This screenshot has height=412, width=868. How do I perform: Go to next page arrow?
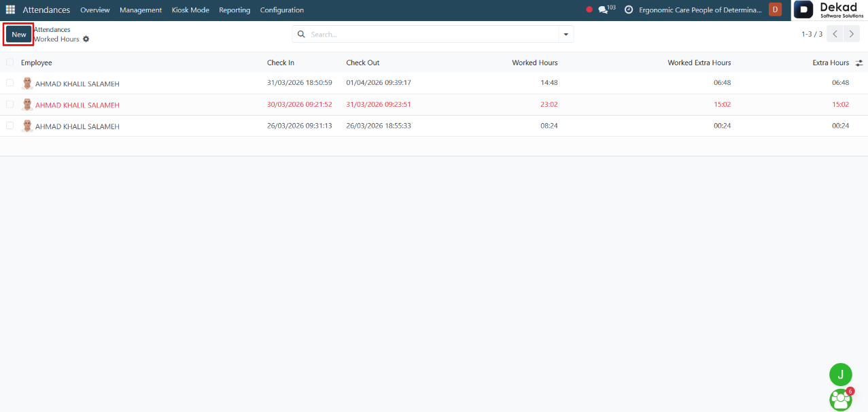pos(852,34)
